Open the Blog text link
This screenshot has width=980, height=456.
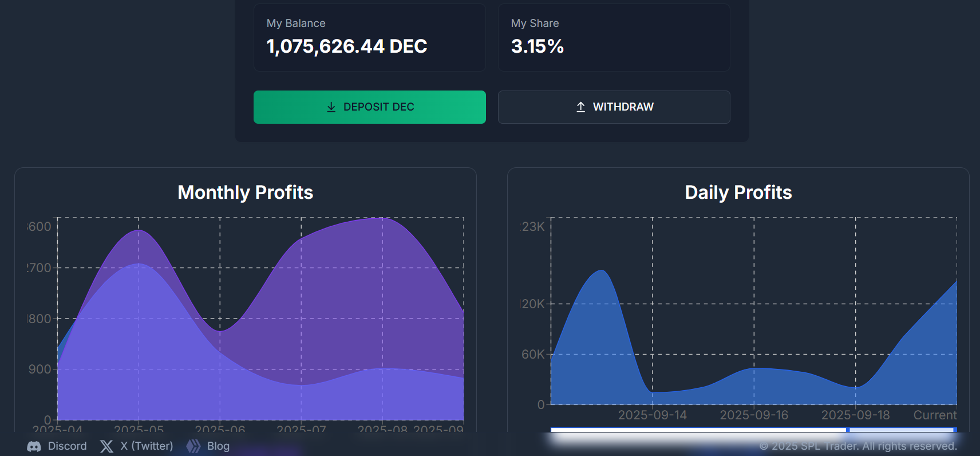pos(218,446)
